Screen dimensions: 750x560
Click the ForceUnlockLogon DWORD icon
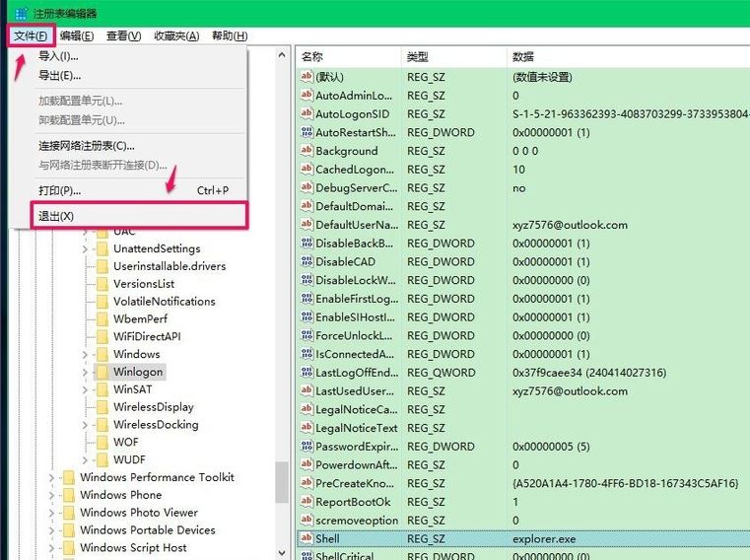click(307, 335)
